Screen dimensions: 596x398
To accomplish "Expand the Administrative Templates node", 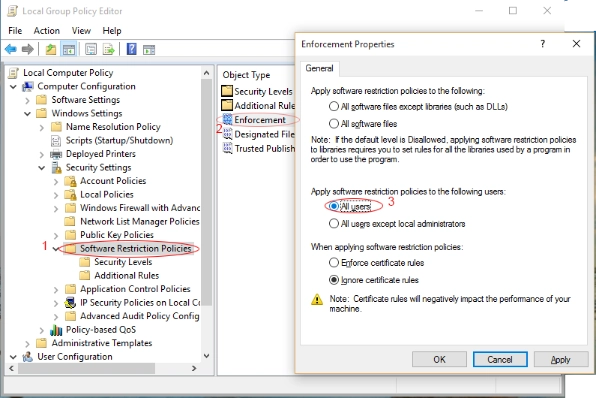I will coord(27,344).
